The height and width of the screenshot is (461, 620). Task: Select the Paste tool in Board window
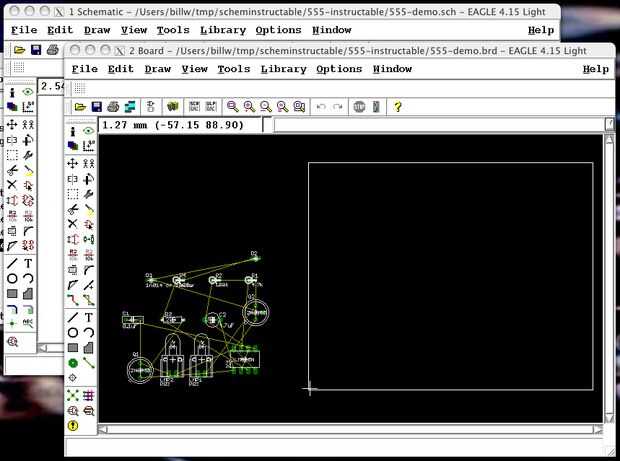click(x=89, y=209)
